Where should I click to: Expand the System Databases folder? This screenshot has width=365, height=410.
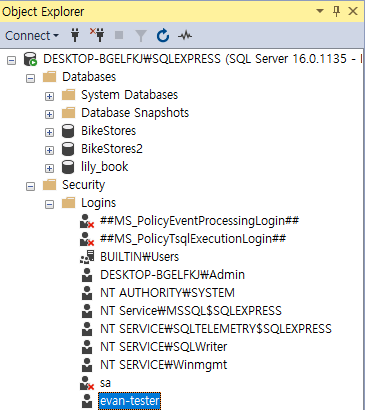click(49, 97)
